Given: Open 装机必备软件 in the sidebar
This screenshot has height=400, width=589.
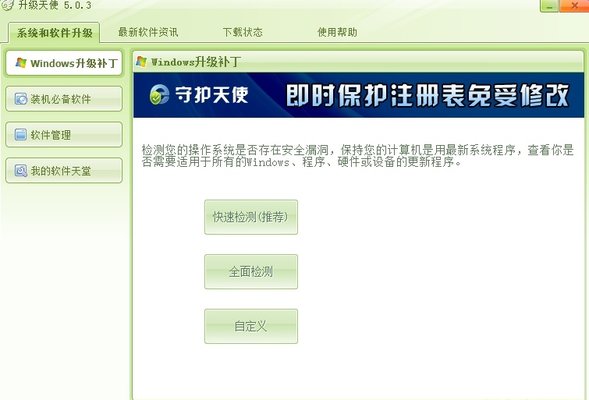Looking at the screenshot, I should [x=64, y=99].
